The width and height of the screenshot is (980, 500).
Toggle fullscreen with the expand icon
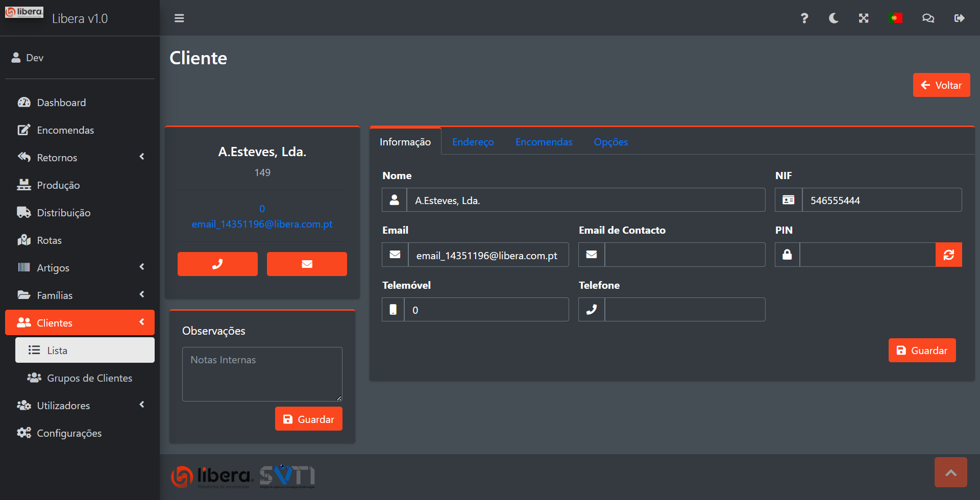[864, 18]
